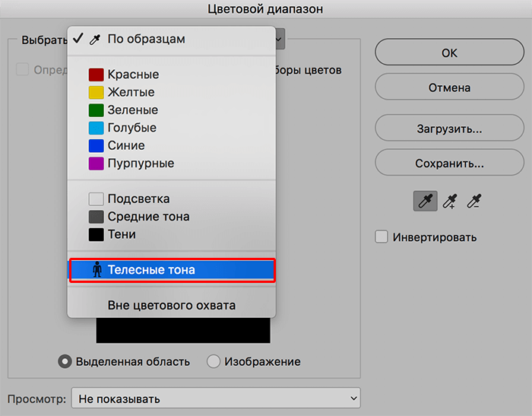Choose the Пурпурные option
This screenshot has width=532, height=416.
(172, 164)
